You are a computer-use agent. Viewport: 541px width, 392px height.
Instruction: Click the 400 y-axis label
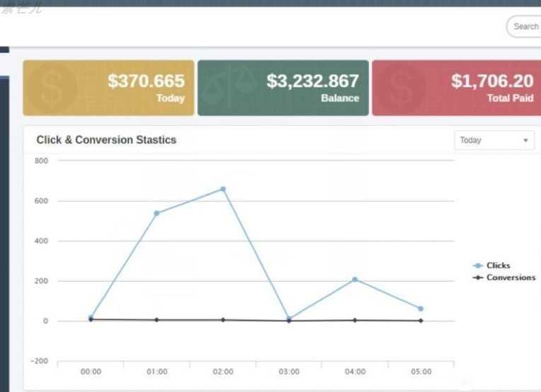[41, 241]
